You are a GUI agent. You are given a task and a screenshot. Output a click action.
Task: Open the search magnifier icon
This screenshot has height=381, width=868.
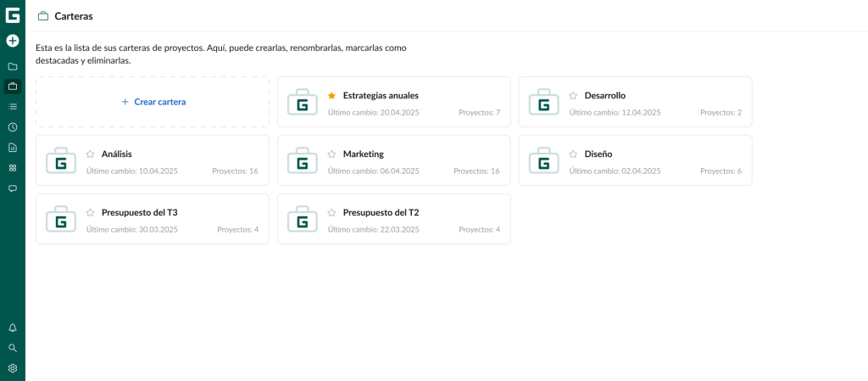(12, 348)
